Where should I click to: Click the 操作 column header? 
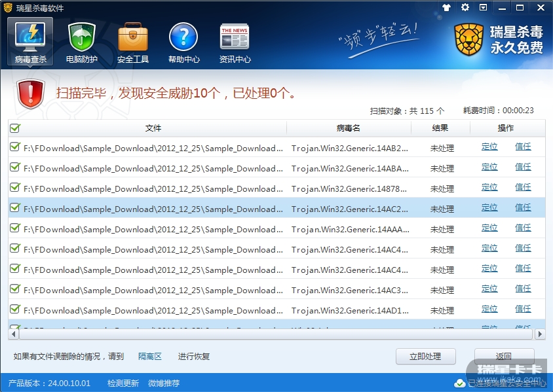tap(506, 128)
